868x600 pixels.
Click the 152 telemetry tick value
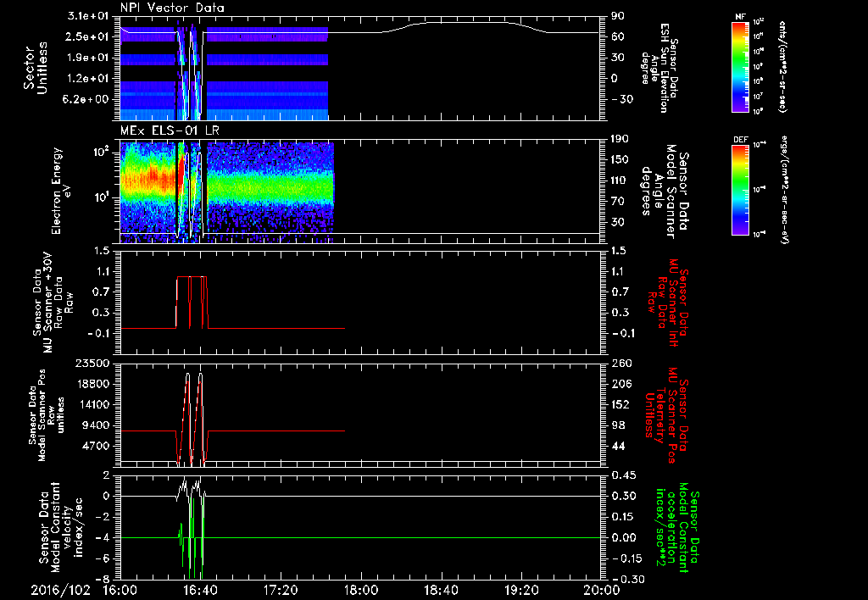621,404
